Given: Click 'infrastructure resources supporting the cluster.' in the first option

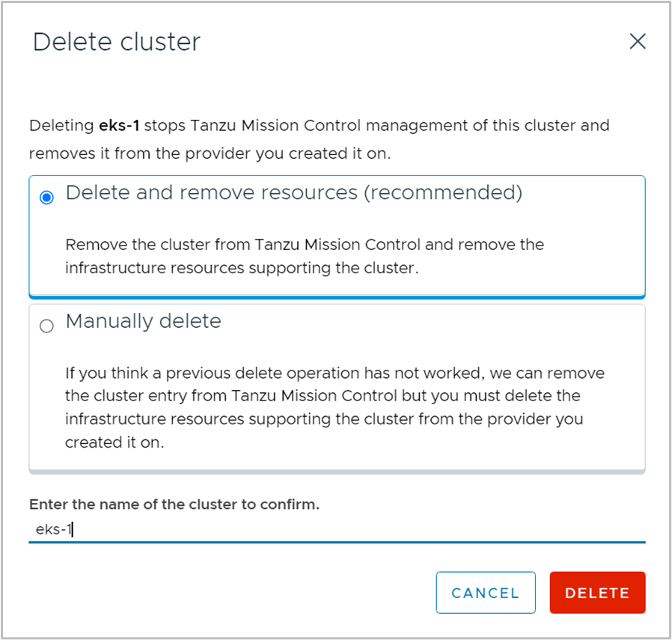Looking at the screenshot, I should tap(242, 267).
